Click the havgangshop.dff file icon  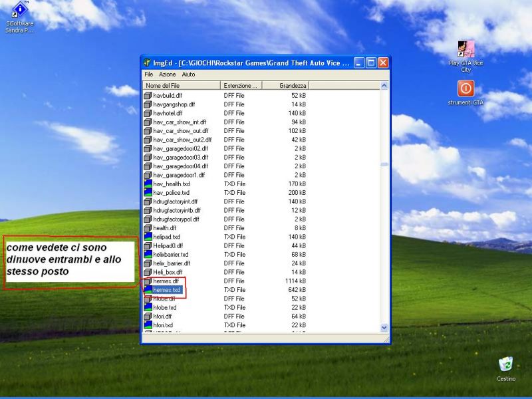tap(148, 104)
